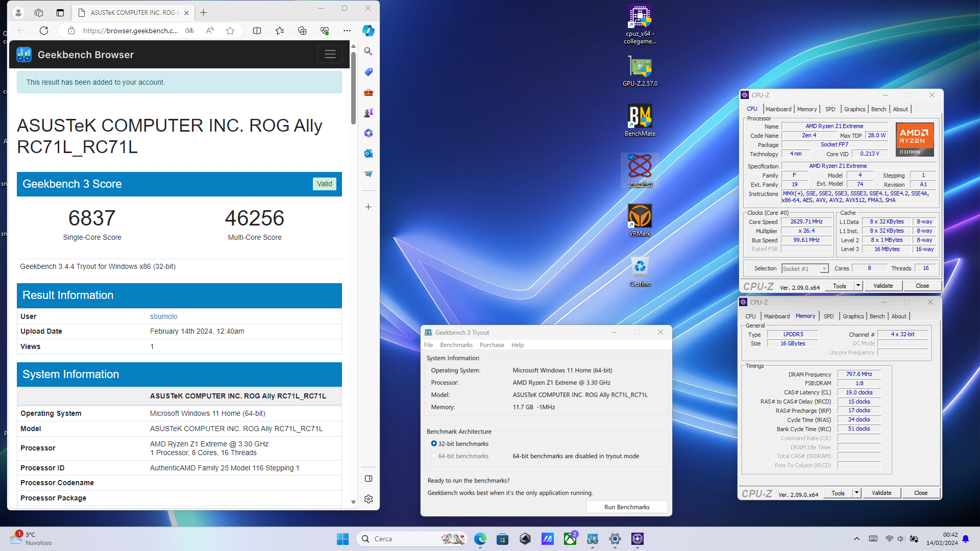Add page to favorites star icon
980x551 pixels.
coord(230,31)
